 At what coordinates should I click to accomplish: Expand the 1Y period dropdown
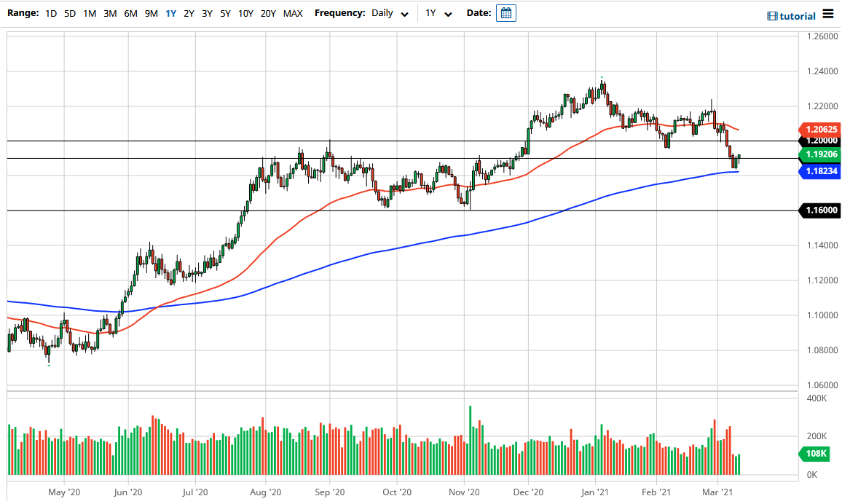point(437,12)
